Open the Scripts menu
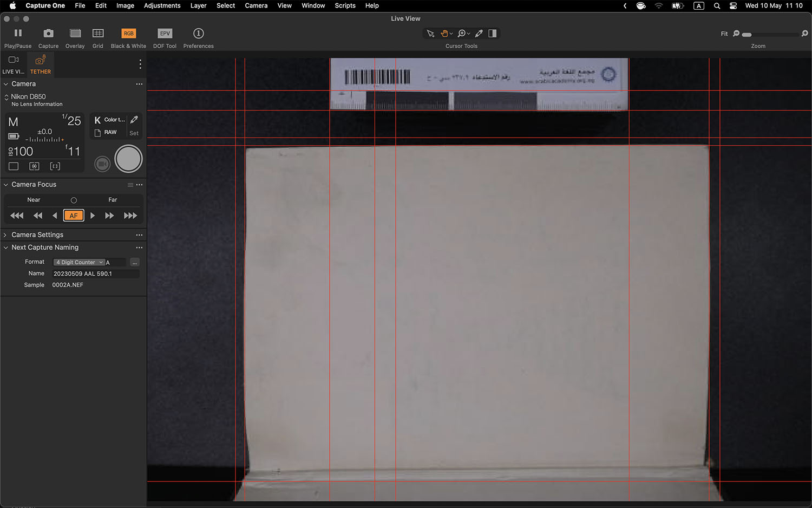The image size is (812, 508). point(345,5)
